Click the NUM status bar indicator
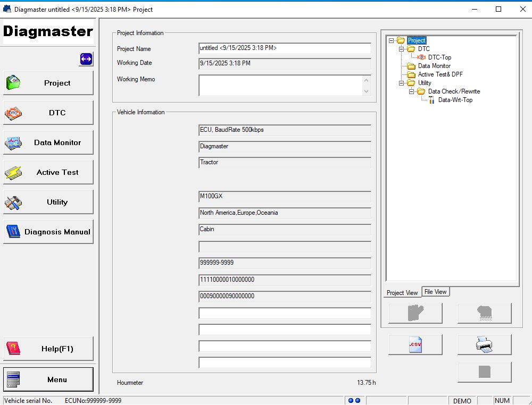The height and width of the screenshot is (405, 532). point(502,401)
